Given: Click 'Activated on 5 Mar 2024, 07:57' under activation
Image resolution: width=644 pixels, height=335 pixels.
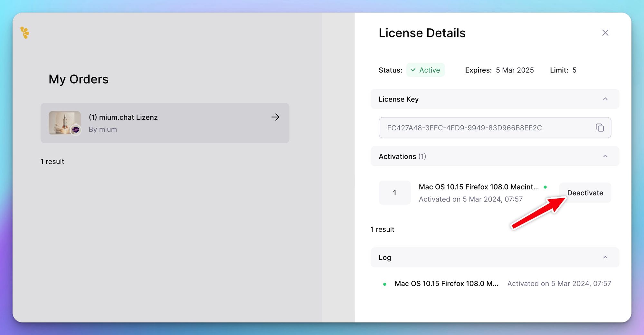Looking at the screenshot, I should coord(470,199).
